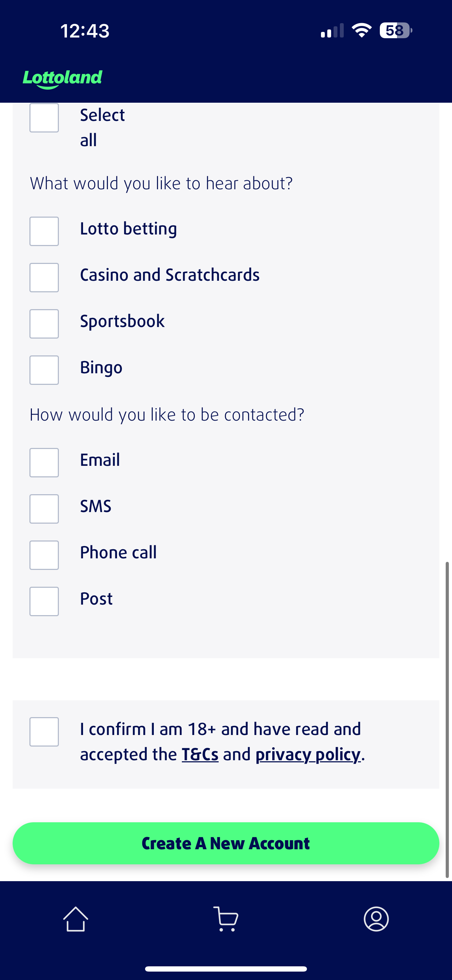Enable Lotto betting checkbox
Screen dimensions: 452x980
coord(44,231)
